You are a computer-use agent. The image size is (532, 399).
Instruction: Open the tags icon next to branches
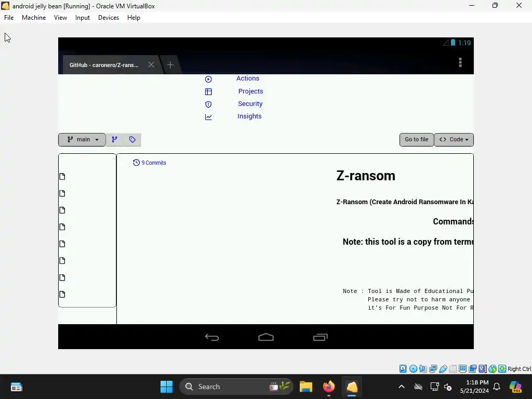tap(132, 139)
